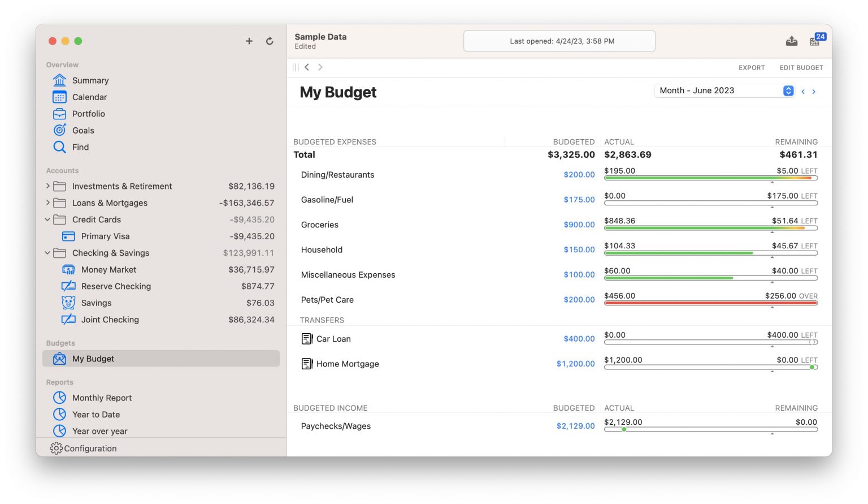This screenshot has width=868, height=504.
Task: Expand Investments & Retirement group
Action: [x=47, y=186]
